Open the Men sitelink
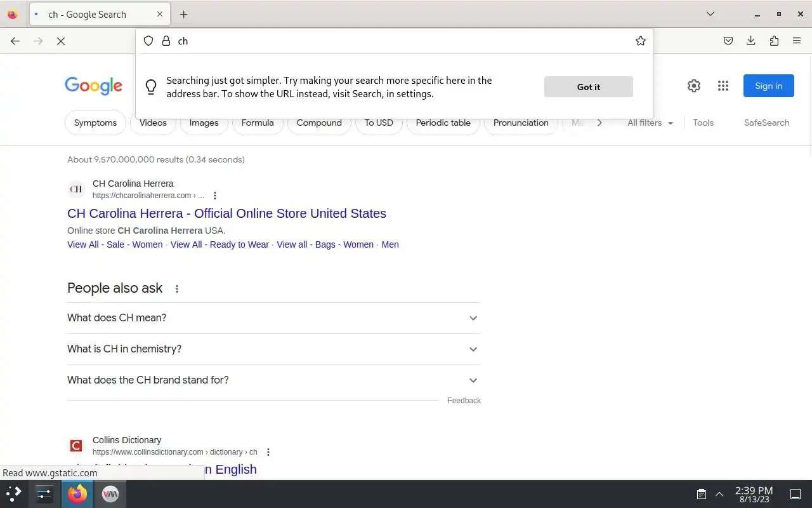Viewport: 812px width, 508px height. click(x=390, y=244)
